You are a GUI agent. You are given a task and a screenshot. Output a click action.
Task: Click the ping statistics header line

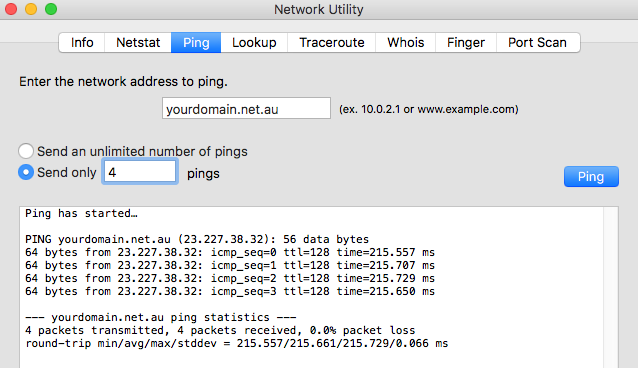coord(161,318)
